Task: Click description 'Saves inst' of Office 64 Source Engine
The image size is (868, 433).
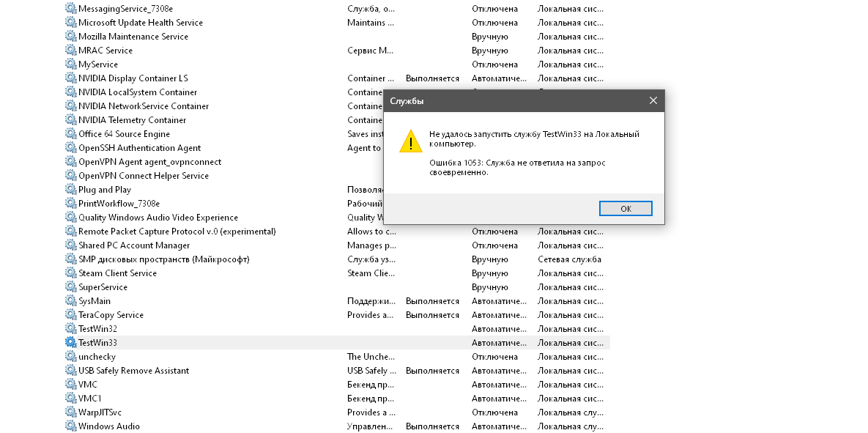Action: [x=366, y=134]
